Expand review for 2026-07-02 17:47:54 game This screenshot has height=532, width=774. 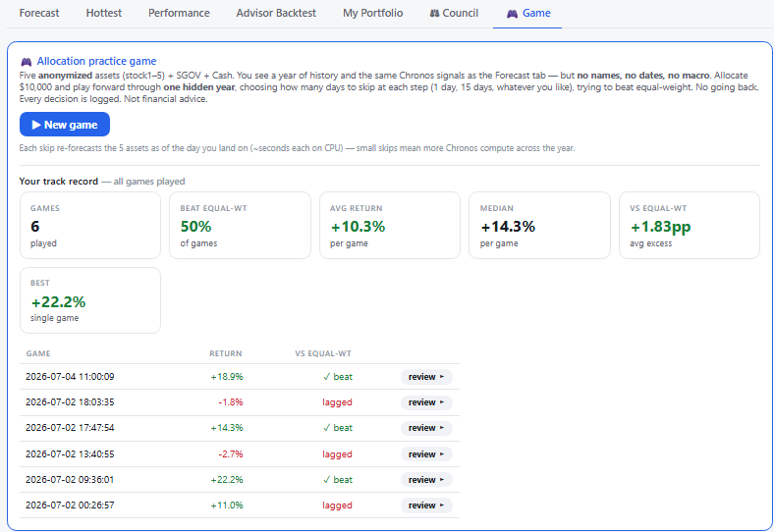click(x=426, y=428)
